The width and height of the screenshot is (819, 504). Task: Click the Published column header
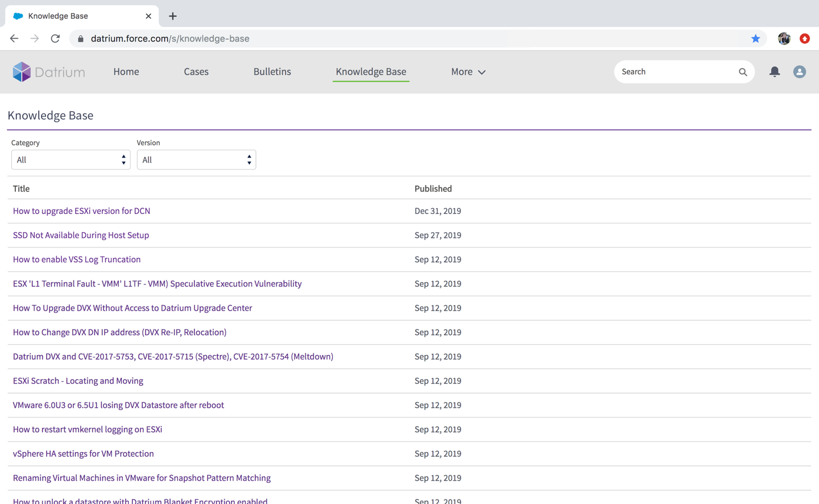tap(433, 189)
